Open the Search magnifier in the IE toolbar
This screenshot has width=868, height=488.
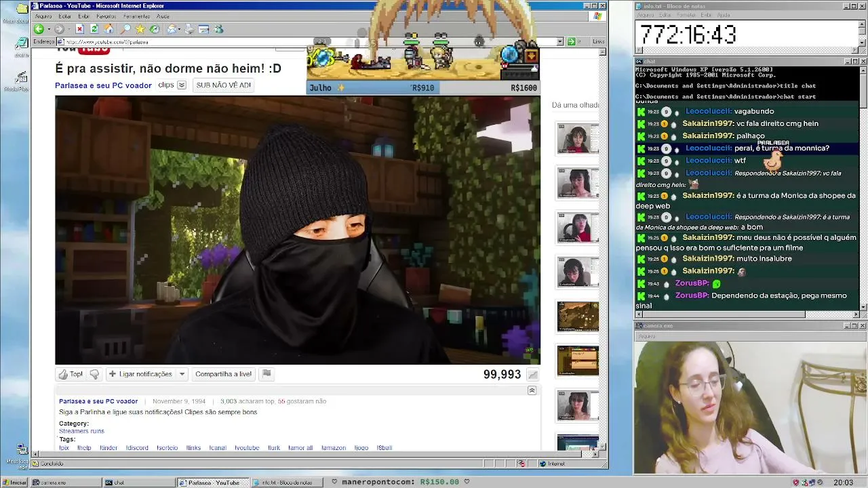coord(125,29)
